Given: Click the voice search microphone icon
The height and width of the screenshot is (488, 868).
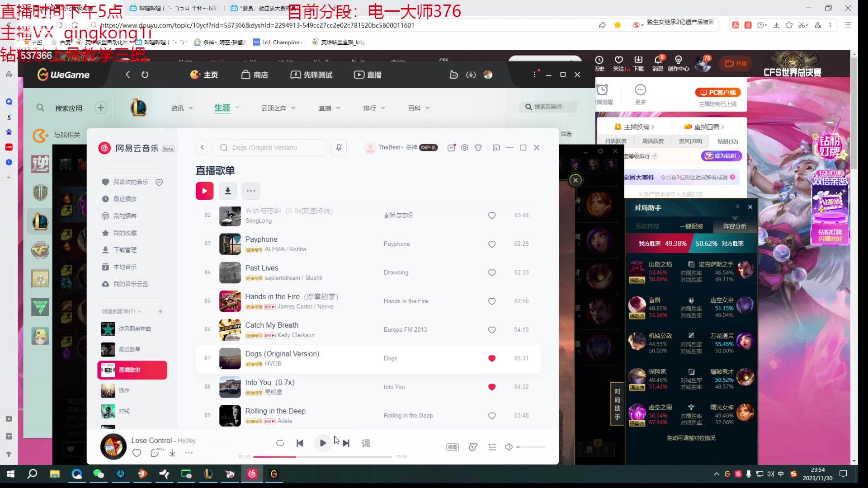Looking at the screenshot, I should pyautogui.click(x=339, y=148).
